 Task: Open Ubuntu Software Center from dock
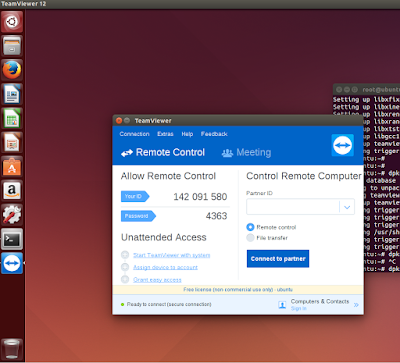click(12, 167)
